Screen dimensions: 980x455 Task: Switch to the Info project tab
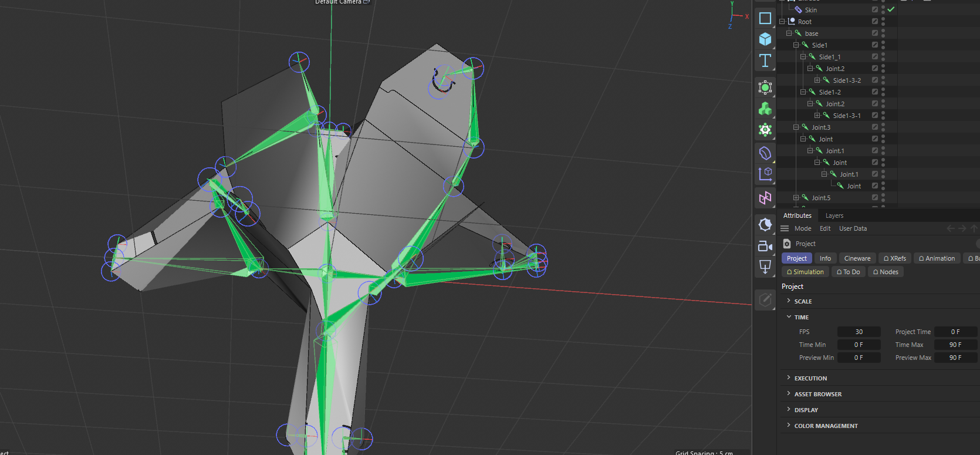pos(825,258)
